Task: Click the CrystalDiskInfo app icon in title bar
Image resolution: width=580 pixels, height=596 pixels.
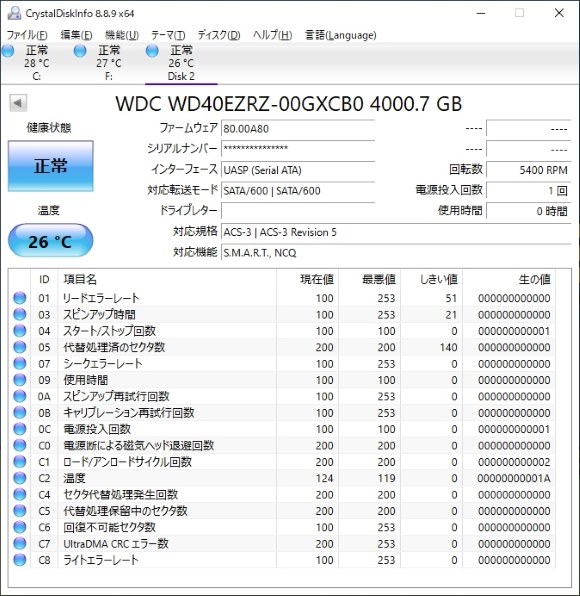Action: 14,13
